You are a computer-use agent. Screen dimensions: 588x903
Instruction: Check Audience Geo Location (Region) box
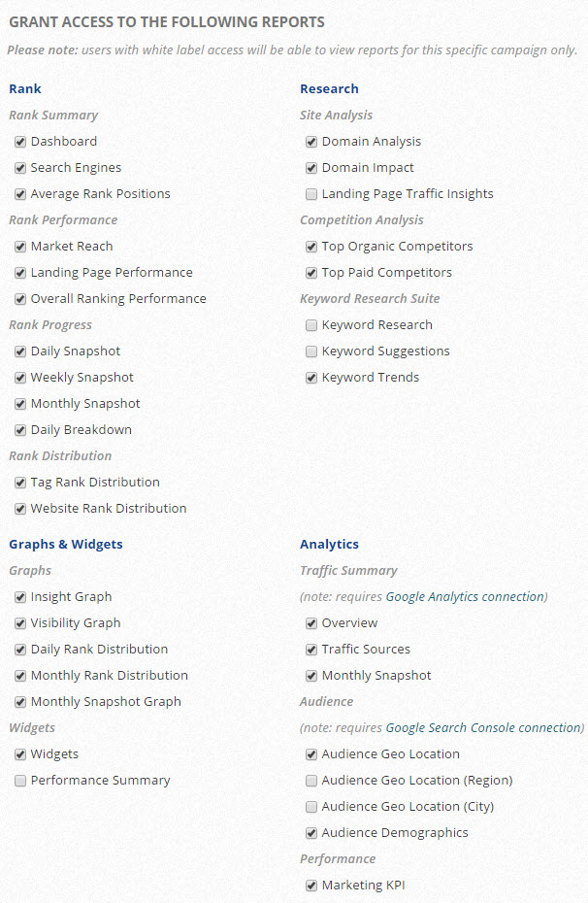(x=311, y=781)
